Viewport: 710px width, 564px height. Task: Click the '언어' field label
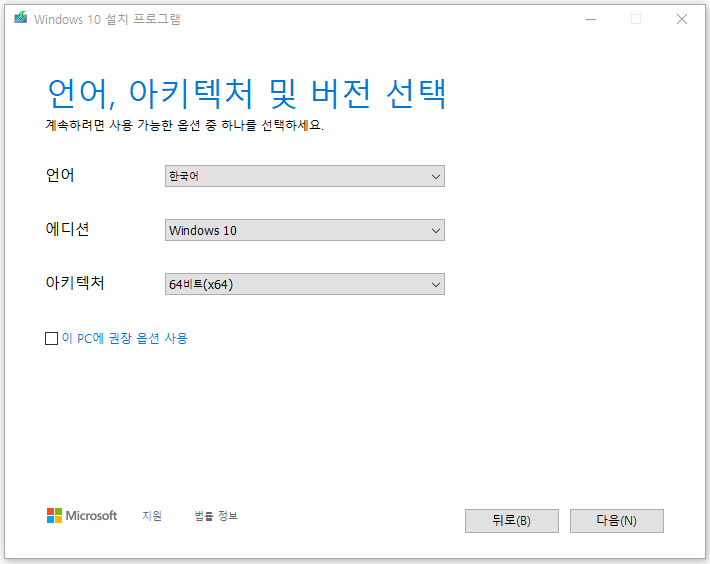[60, 175]
